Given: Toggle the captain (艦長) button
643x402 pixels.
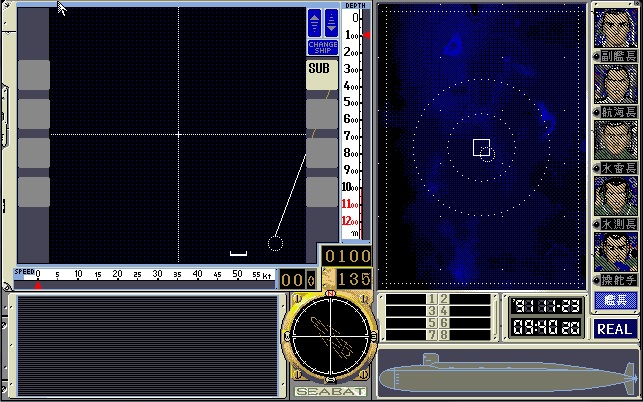Looking at the screenshot, I should 615,301.
